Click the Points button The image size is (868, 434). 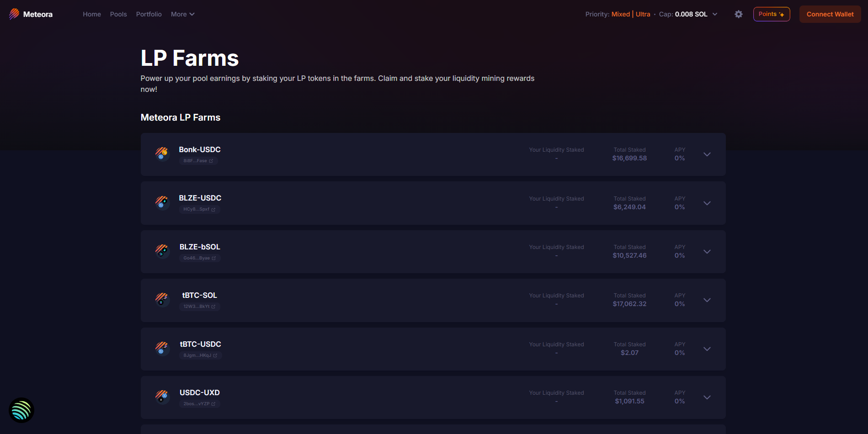pyautogui.click(x=771, y=14)
